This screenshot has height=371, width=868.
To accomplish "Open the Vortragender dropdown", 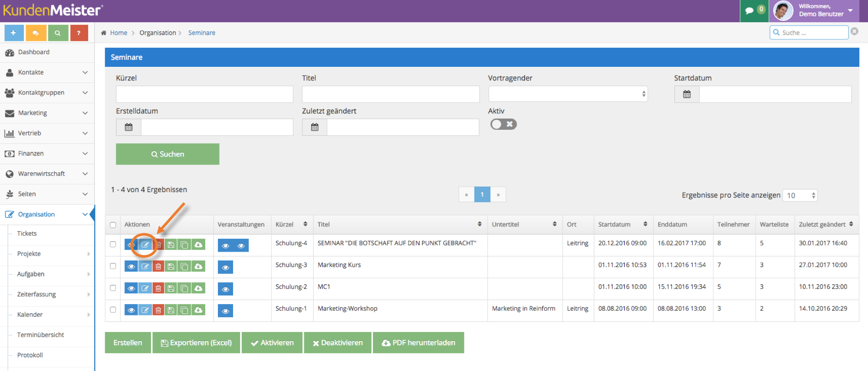I will 568,94.
